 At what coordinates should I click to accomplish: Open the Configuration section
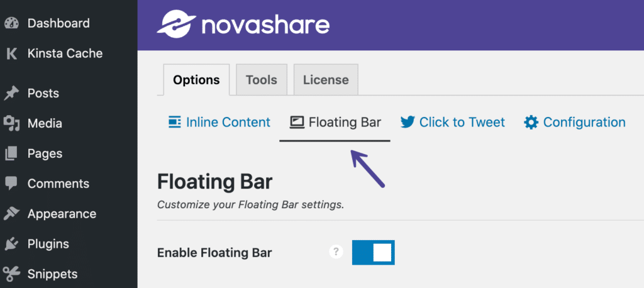575,123
